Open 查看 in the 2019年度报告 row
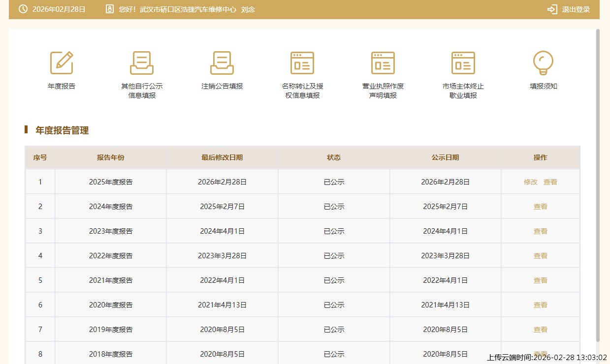610x364 pixels. tap(540, 330)
